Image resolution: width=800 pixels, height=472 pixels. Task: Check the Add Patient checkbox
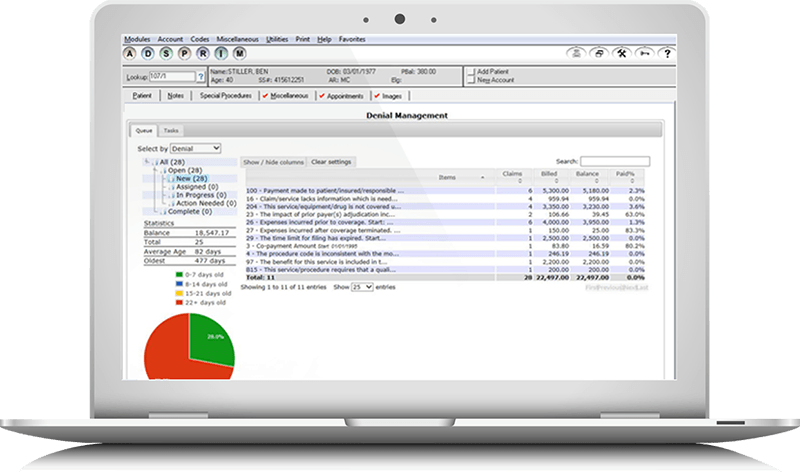click(x=469, y=73)
